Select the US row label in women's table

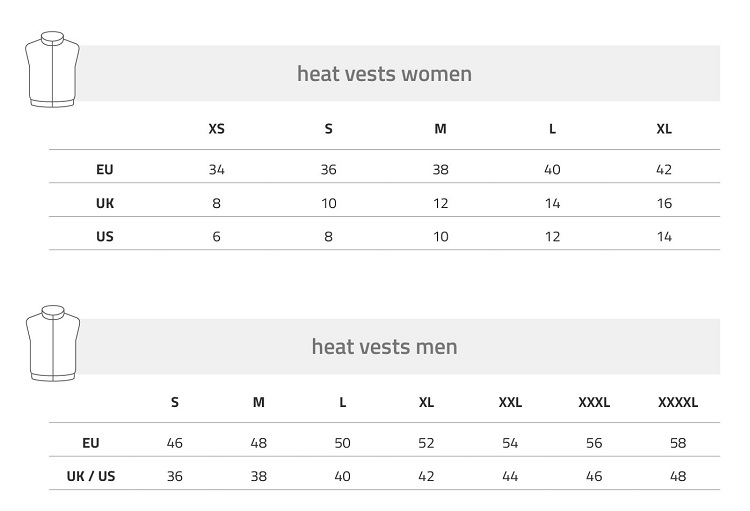coord(105,237)
